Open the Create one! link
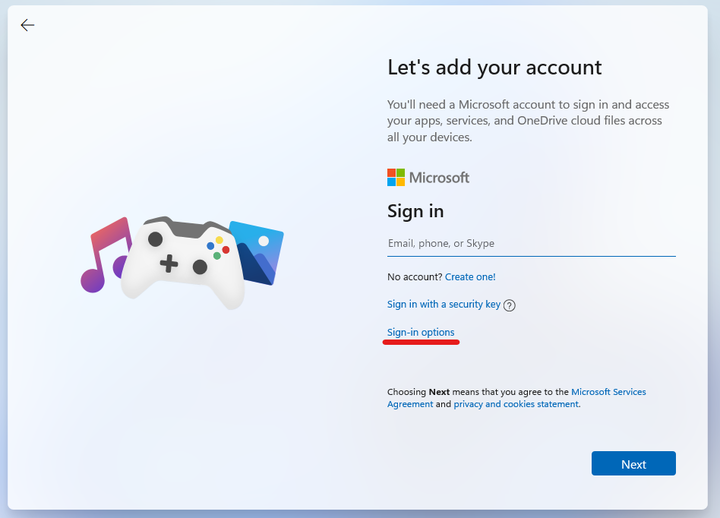720x518 pixels. point(470,277)
